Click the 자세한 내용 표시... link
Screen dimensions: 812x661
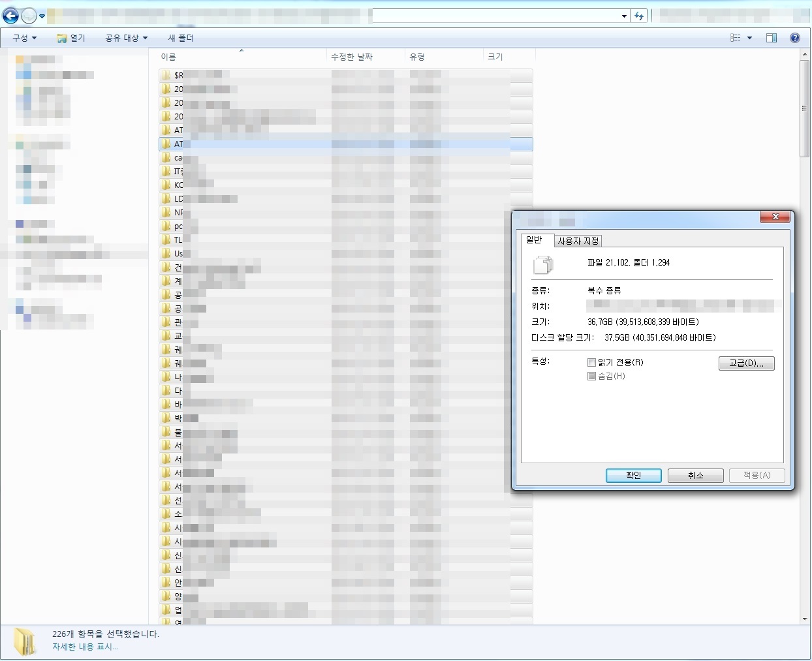point(85,647)
